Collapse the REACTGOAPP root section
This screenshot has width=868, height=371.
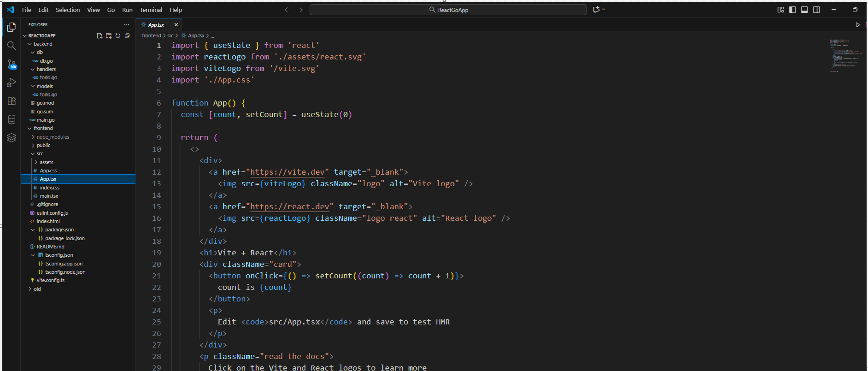[x=25, y=35]
